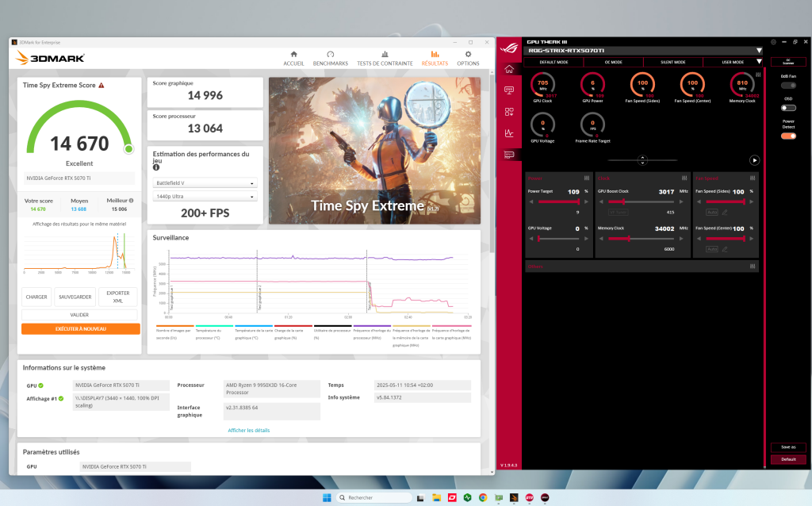Click EXÉCUTER À NOUVEAU button
Viewport: 812px width, 506px height.
[81, 329]
